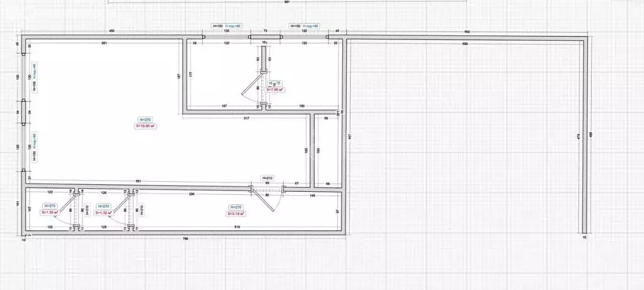Screen dimensions: 644x290
Task: Click the 97 vertical dimension value
Action: coord(338,211)
